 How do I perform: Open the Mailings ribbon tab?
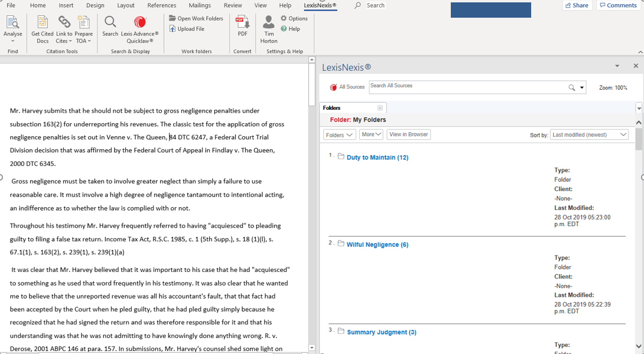point(200,5)
